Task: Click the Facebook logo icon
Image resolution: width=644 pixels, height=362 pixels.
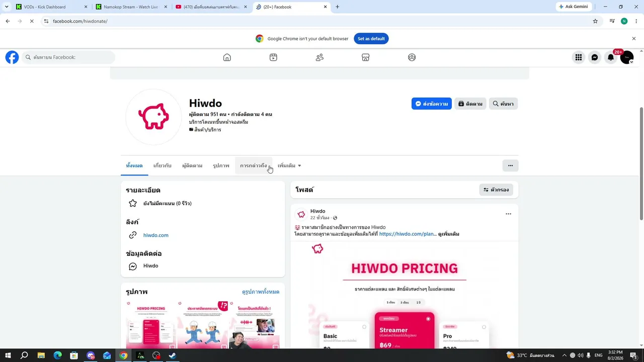Action: (12, 57)
